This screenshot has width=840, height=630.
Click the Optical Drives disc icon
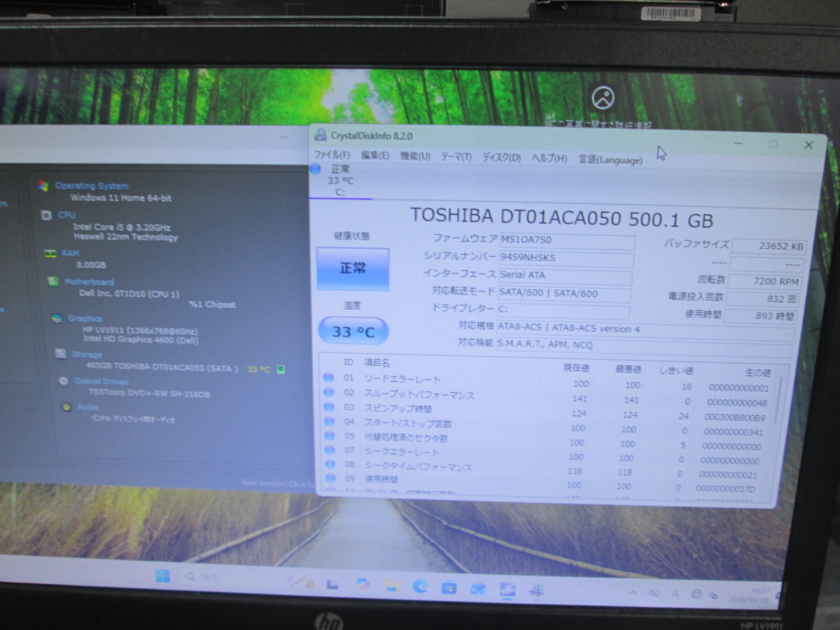(x=64, y=381)
